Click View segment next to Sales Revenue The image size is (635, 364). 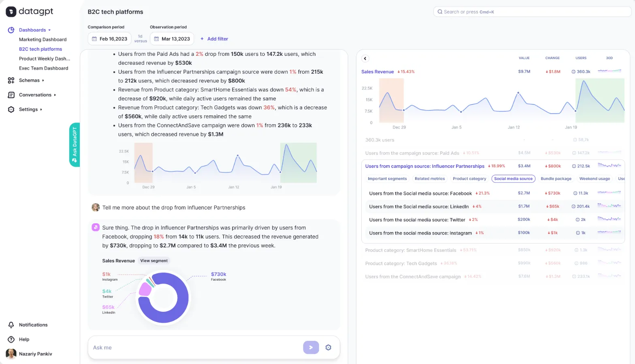pyautogui.click(x=154, y=261)
